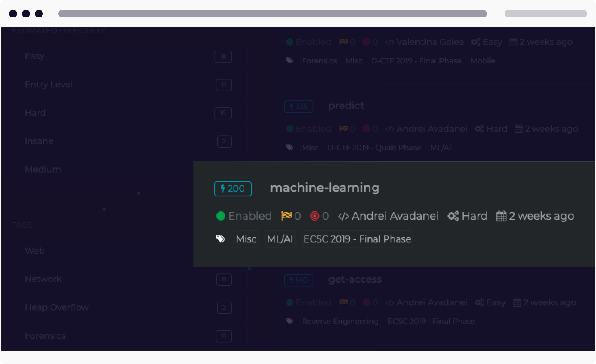Click author name Andrei Avadanei on machine-learning
This screenshot has width=596, height=364.
[x=395, y=216]
